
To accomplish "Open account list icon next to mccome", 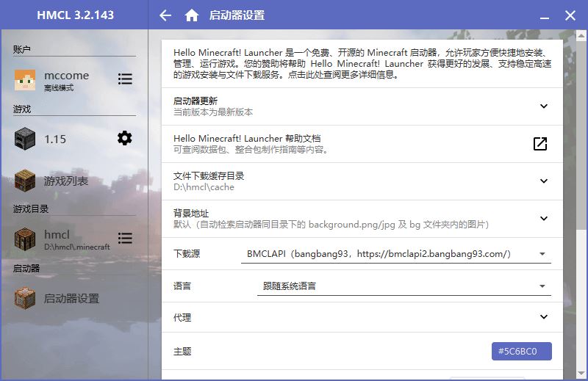I will click(x=125, y=79).
